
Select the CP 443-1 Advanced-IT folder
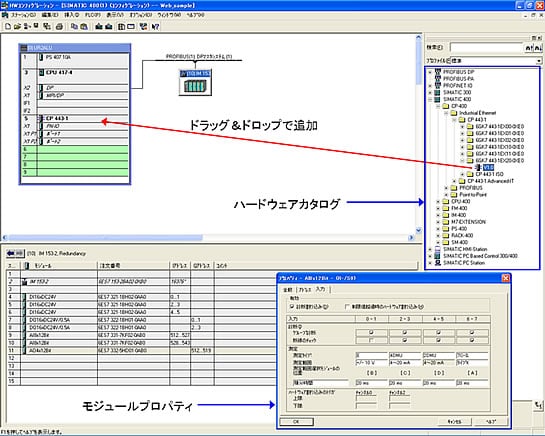click(490, 181)
